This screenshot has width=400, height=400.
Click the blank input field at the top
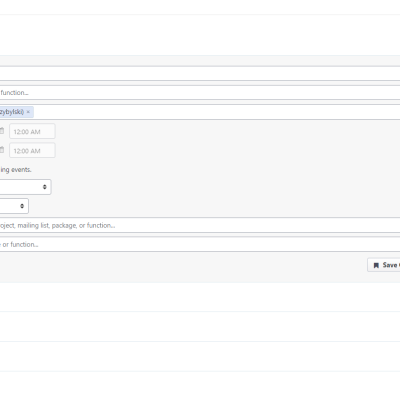click(x=200, y=73)
